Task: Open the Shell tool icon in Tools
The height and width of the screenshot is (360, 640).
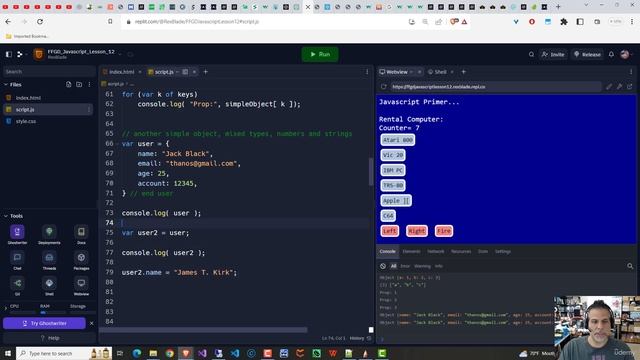Action: tap(49, 286)
